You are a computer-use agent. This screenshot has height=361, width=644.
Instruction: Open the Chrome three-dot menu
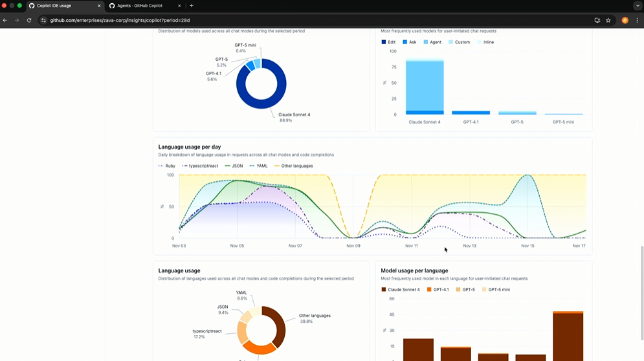click(637, 20)
